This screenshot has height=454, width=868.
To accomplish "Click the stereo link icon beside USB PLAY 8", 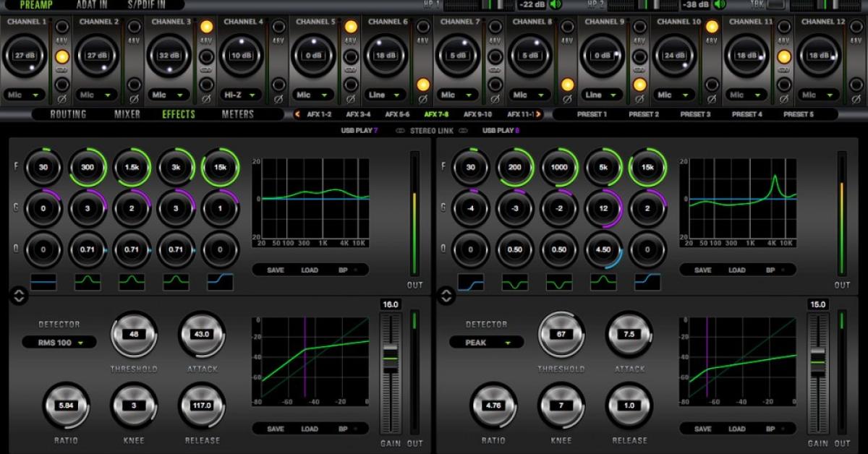I will point(463,131).
